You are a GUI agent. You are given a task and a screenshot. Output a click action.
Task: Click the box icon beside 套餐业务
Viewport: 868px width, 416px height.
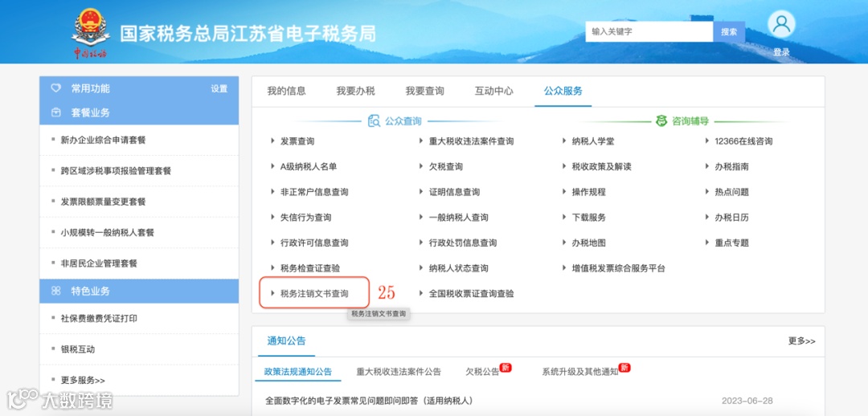pos(55,112)
